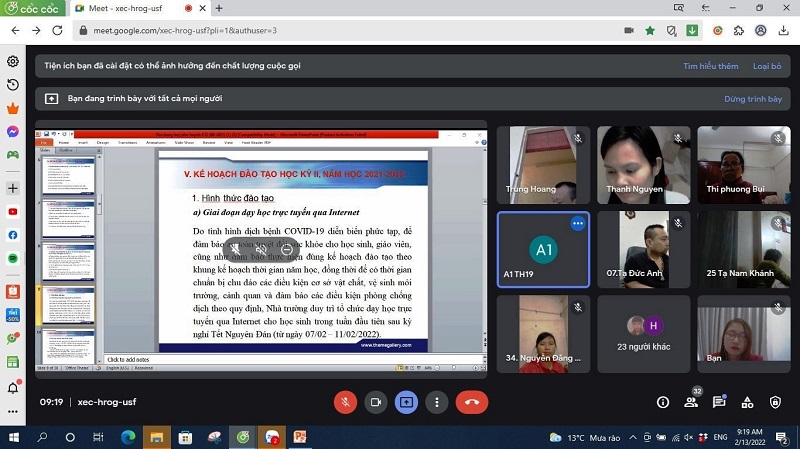Viewport: 800px width, 449px height.
Task: Open the three-dot more options menu
Action: [x=437, y=402]
